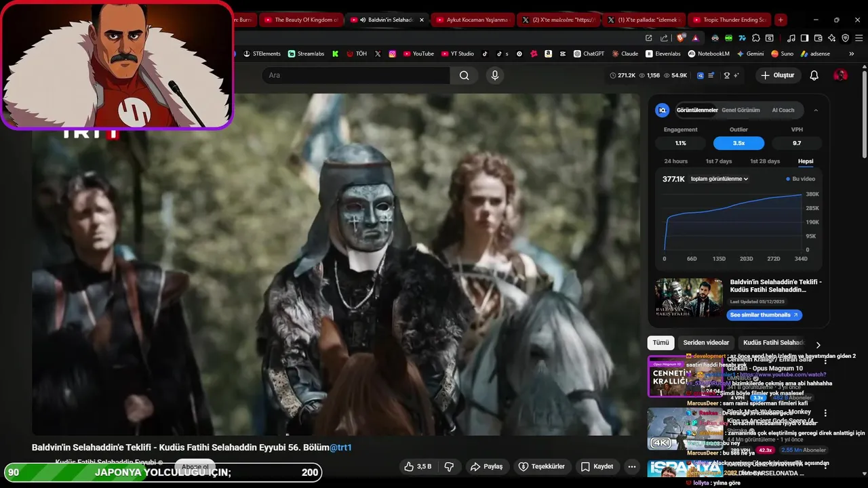Like the video (3,5 B)
Viewport: 868px width, 488px height.
[x=418, y=466]
